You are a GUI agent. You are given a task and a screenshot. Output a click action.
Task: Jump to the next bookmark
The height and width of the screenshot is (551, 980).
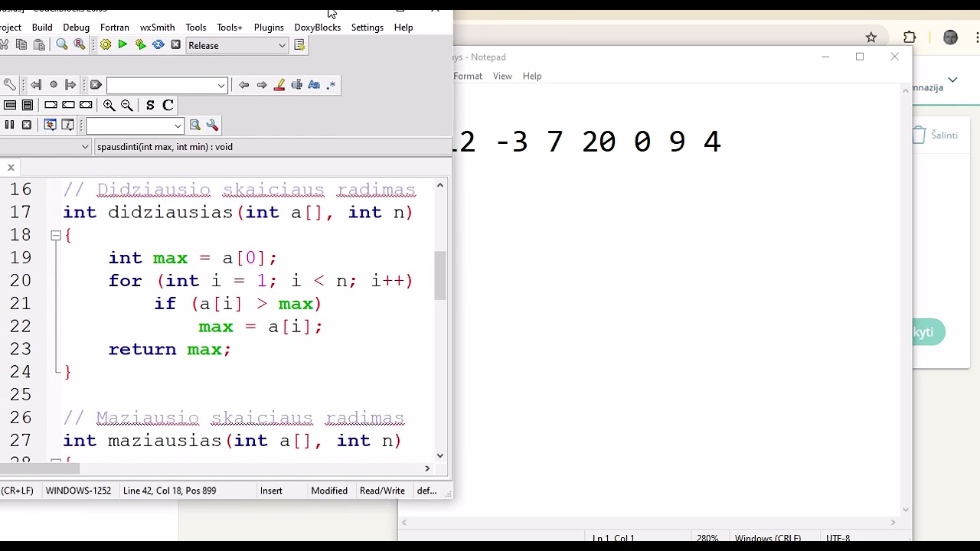(70, 85)
